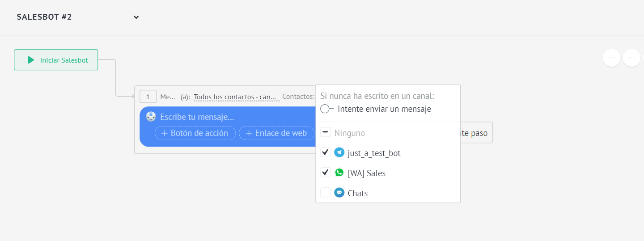Uncheck the [WA] Sales checkbox

(x=326, y=173)
